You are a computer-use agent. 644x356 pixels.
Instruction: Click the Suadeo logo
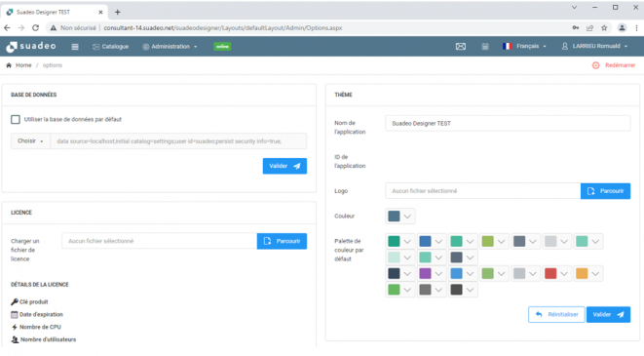(x=31, y=47)
